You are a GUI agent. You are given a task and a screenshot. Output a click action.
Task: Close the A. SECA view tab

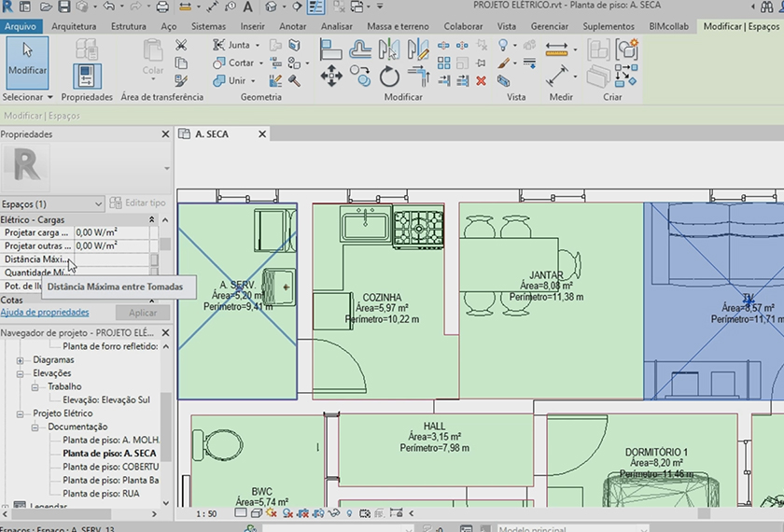click(262, 134)
